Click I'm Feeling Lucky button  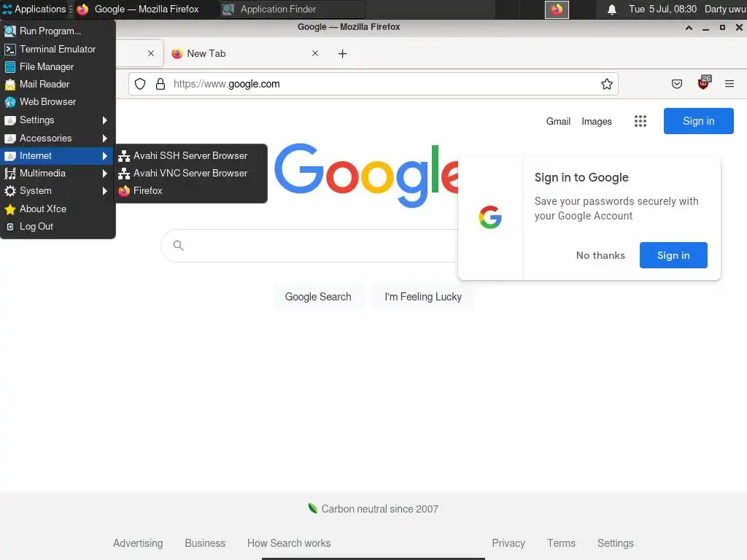coord(423,297)
